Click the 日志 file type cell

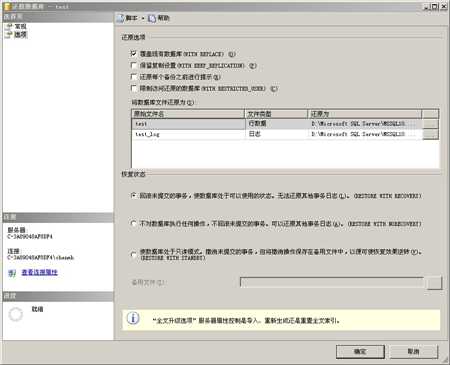(276, 134)
